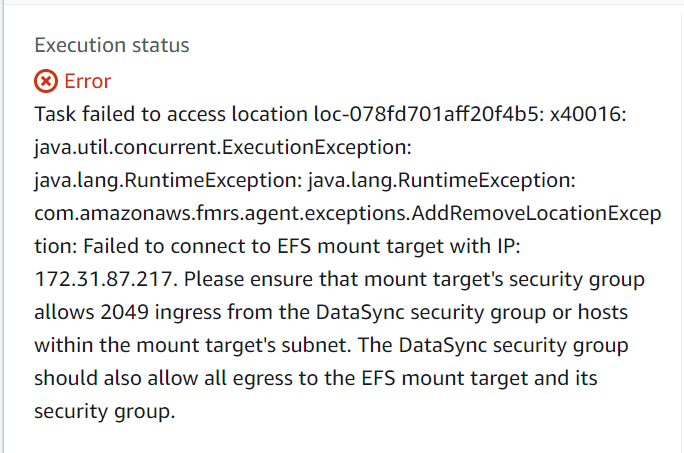Screen dimensions: 684x453
Task: Click the first java.lang.RuntimeException text
Action: [168, 181]
